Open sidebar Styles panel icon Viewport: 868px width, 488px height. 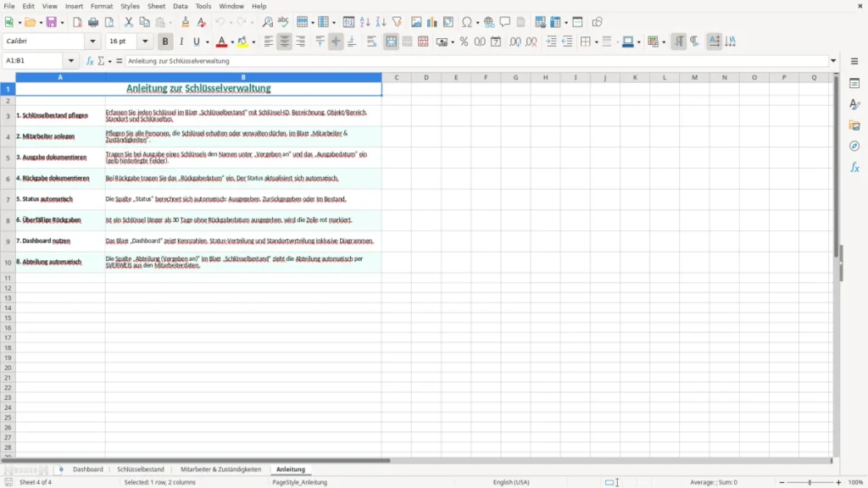tap(854, 104)
